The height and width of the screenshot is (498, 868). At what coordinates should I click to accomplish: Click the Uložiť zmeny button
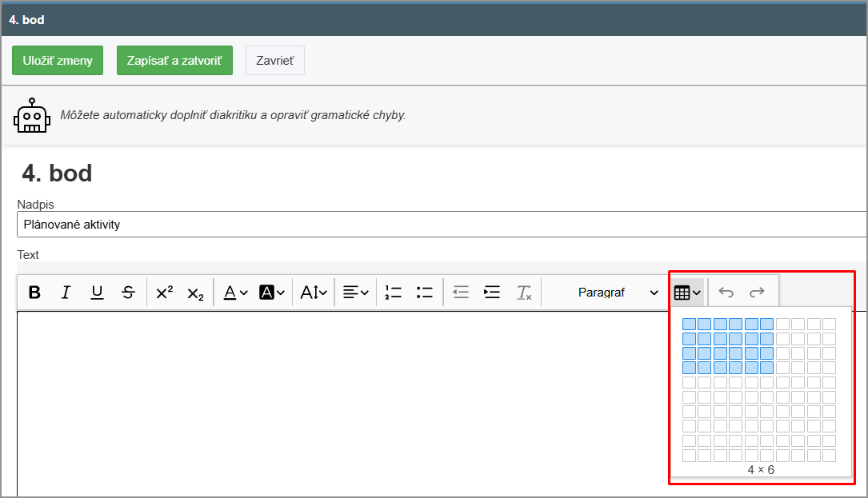58,61
